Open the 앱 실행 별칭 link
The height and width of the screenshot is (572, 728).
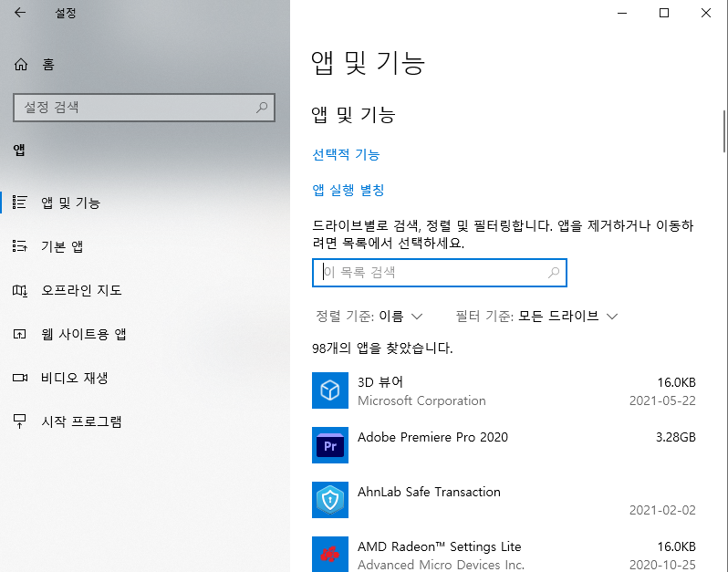[348, 190]
